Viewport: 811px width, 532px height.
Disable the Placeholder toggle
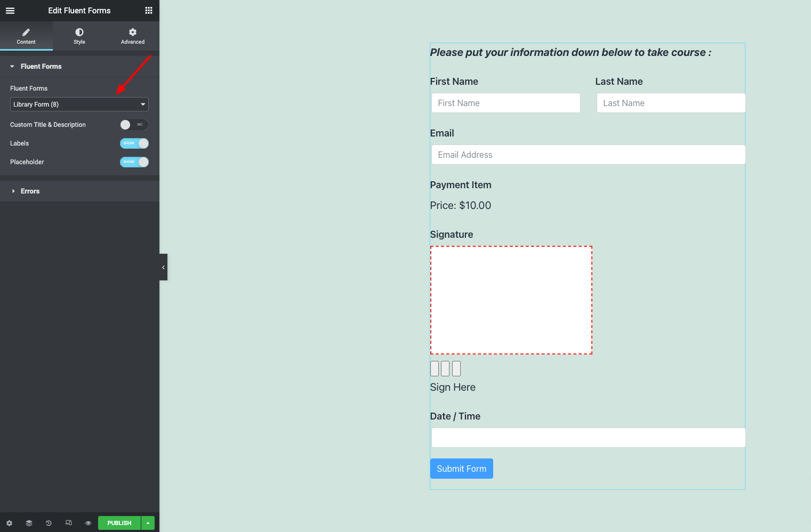tap(134, 162)
